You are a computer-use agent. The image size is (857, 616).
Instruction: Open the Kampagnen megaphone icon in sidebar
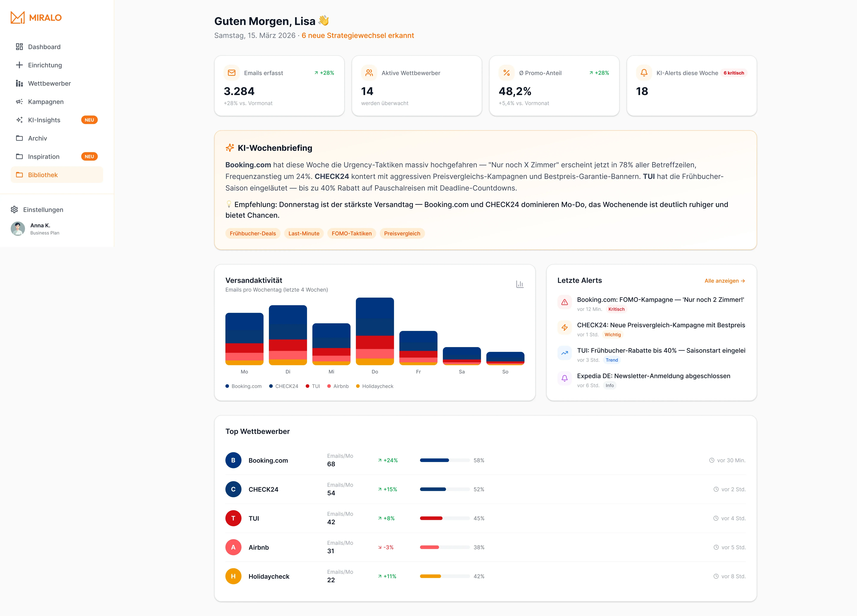point(19,102)
